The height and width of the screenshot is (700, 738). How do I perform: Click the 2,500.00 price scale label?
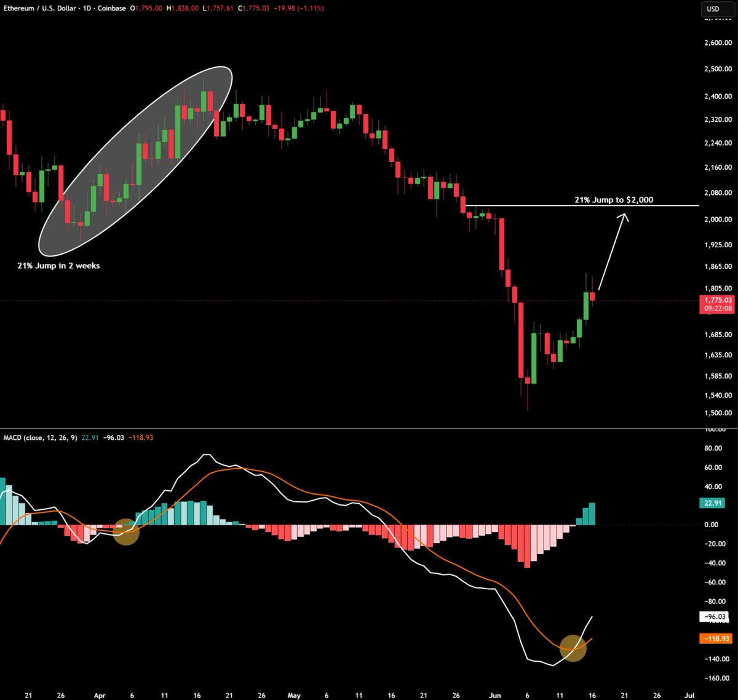tap(718, 69)
